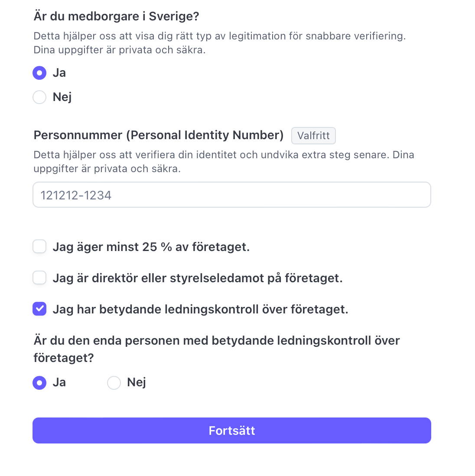Enable the 25 % ownership checkbox
The height and width of the screenshot is (476, 475).
(39, 247)
